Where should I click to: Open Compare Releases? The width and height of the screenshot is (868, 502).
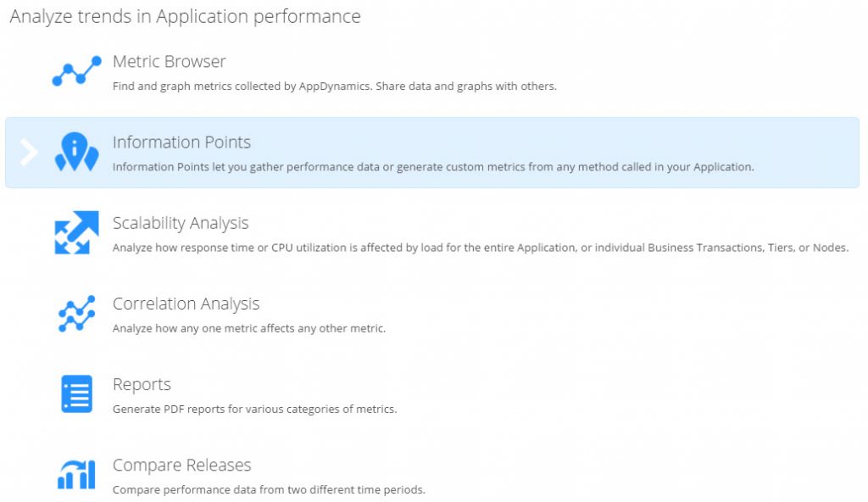tap(182, 465)
